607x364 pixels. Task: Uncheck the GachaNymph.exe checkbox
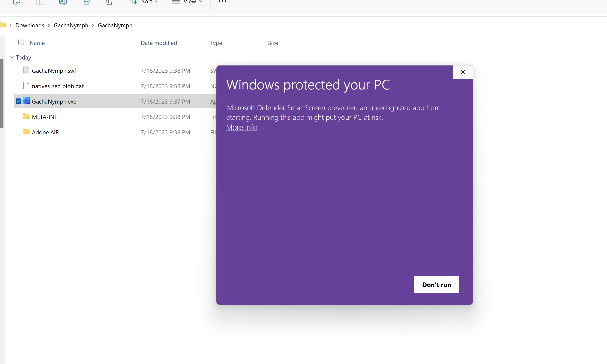18,101
